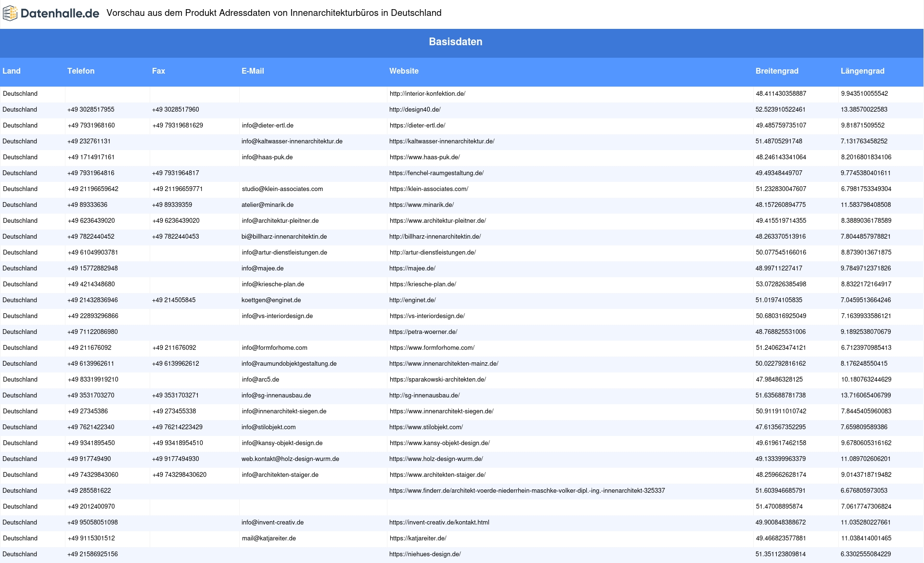Click https://www.stilobjekt.com/ website
Viewport: 924px width, 563px height.
pos(426,427)
